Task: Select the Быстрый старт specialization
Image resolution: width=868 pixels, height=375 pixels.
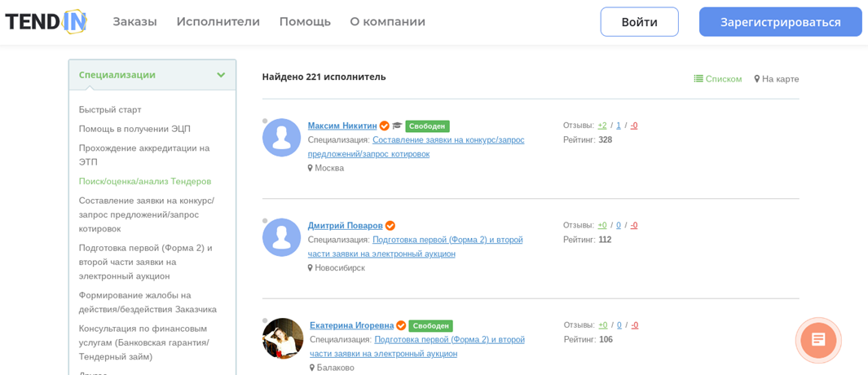Action: 110,110
